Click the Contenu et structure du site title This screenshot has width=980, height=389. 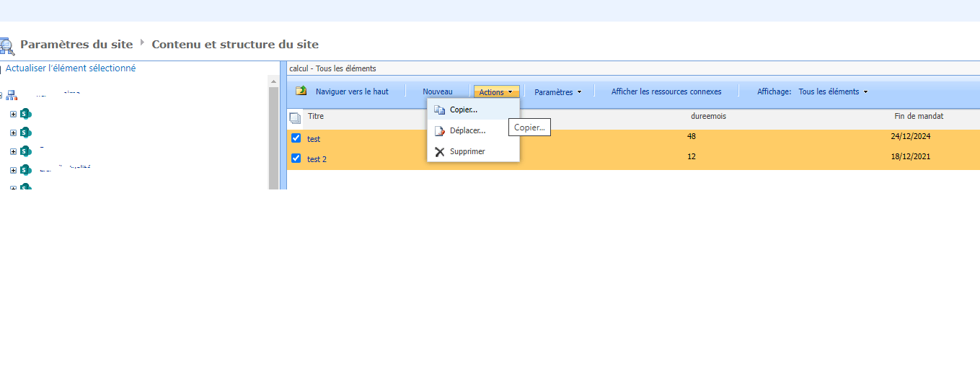click(235, 45)
